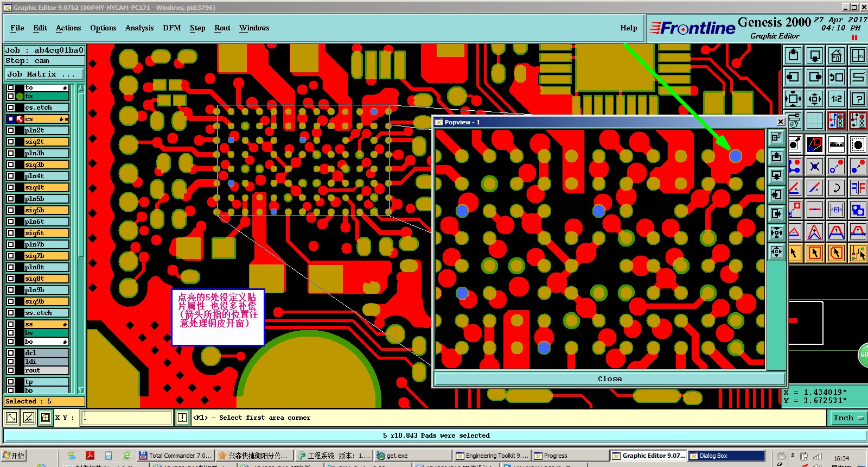Click the pan left icon in Popview toolbar

click(x=777, y=194)
